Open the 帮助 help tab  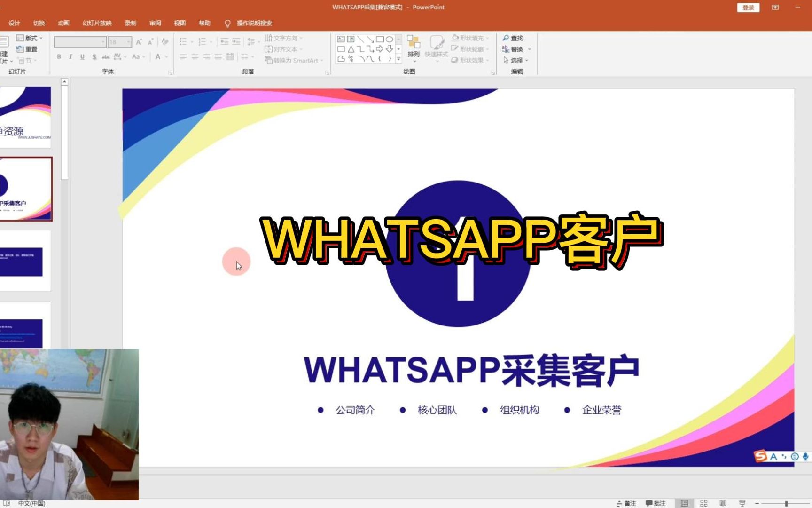204,23
